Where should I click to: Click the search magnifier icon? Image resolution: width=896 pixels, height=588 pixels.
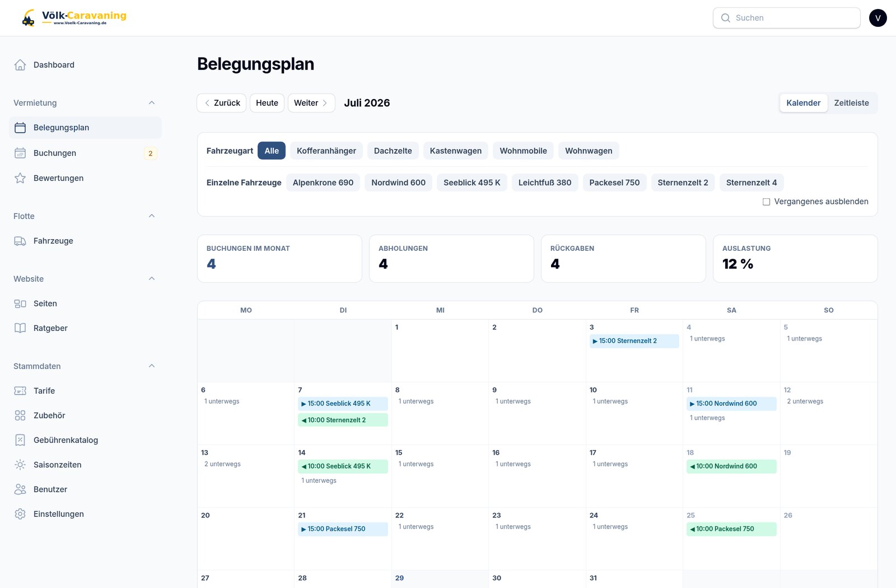point(726,18)
